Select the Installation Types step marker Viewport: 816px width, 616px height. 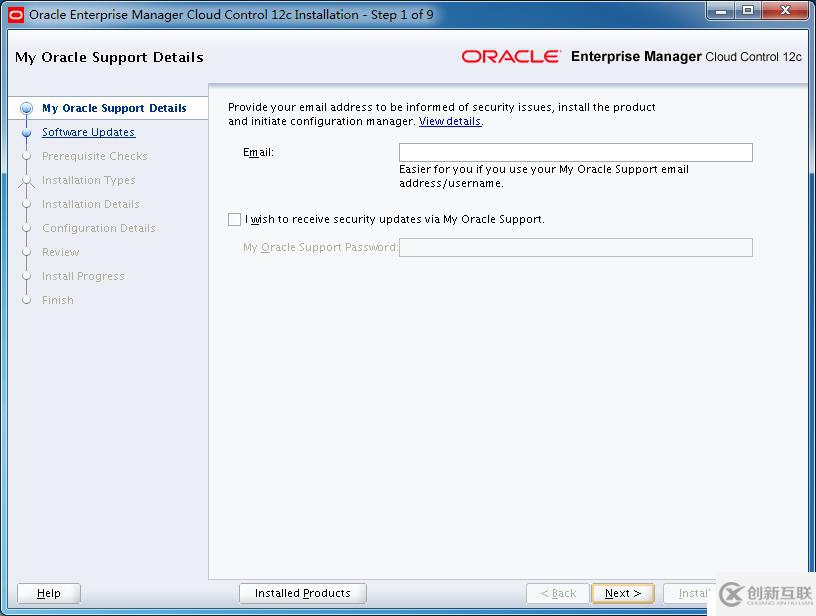point(25,180)
